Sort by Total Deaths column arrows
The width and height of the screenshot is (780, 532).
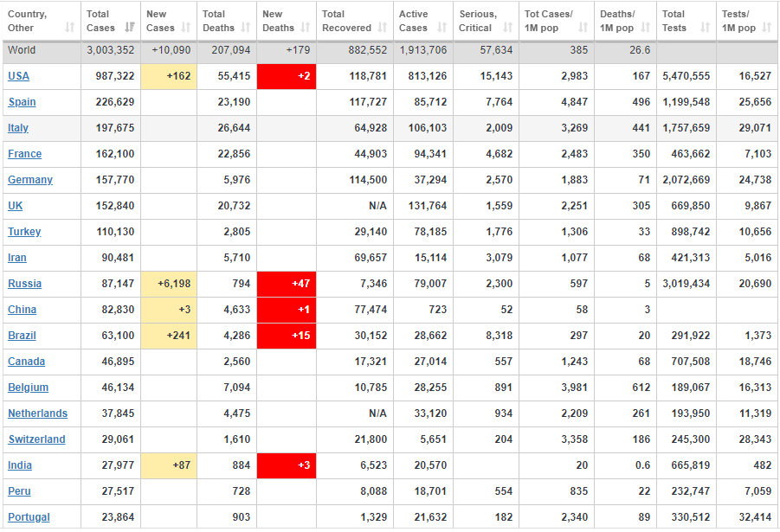tap(246, 28)
